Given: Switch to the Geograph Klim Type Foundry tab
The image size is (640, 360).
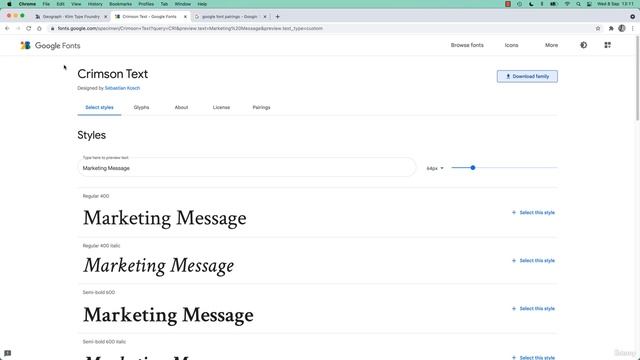Looking at the screenshot, I should pos(71,17).
